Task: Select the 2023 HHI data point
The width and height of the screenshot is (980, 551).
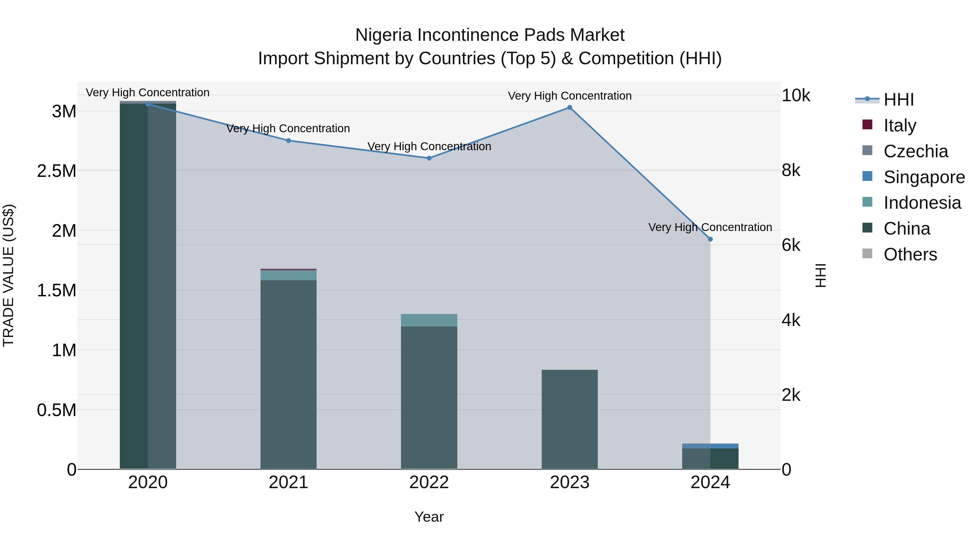Action: (569, 107)
